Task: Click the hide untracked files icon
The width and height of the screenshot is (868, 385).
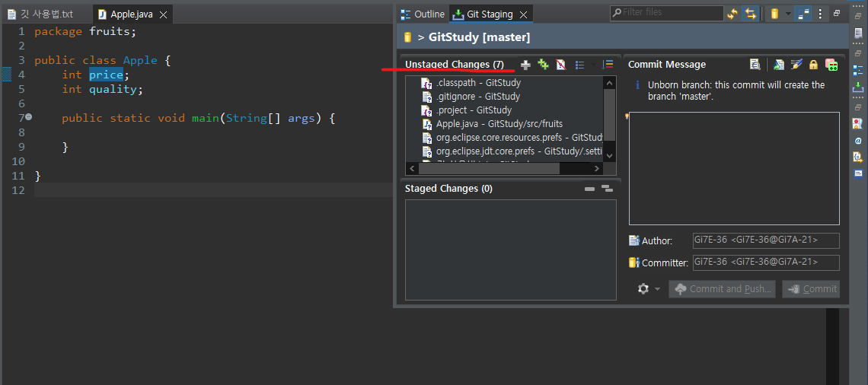Action: [x=560, y=65]
